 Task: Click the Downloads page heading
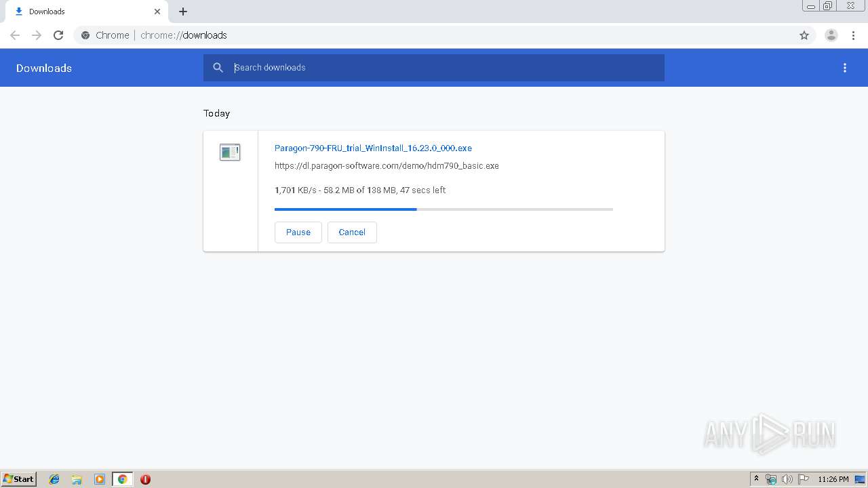pyautogui.click(x=44, y=68)
